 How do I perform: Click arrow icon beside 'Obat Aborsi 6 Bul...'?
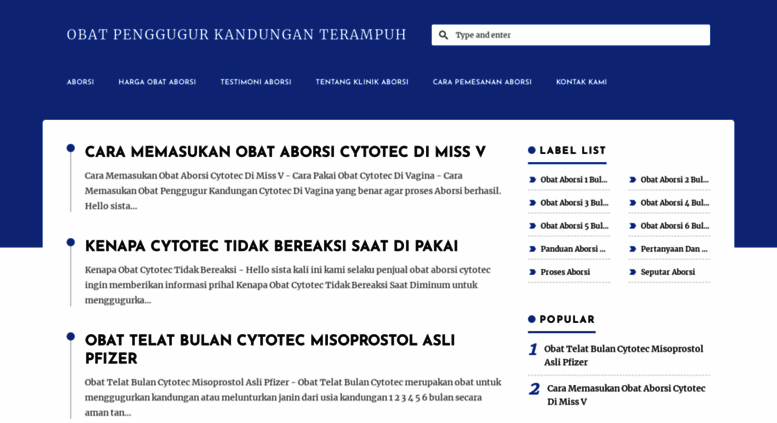[633, 226]
